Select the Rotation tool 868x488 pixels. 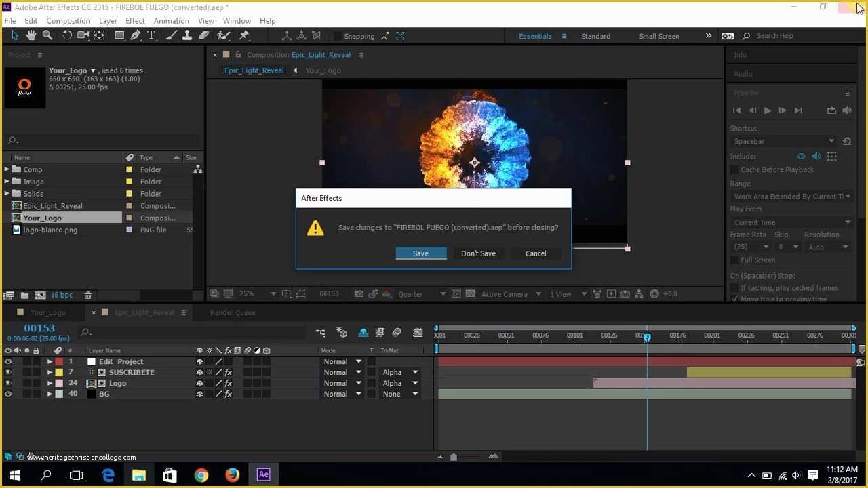pyautogui.click(x=67, y=35)
